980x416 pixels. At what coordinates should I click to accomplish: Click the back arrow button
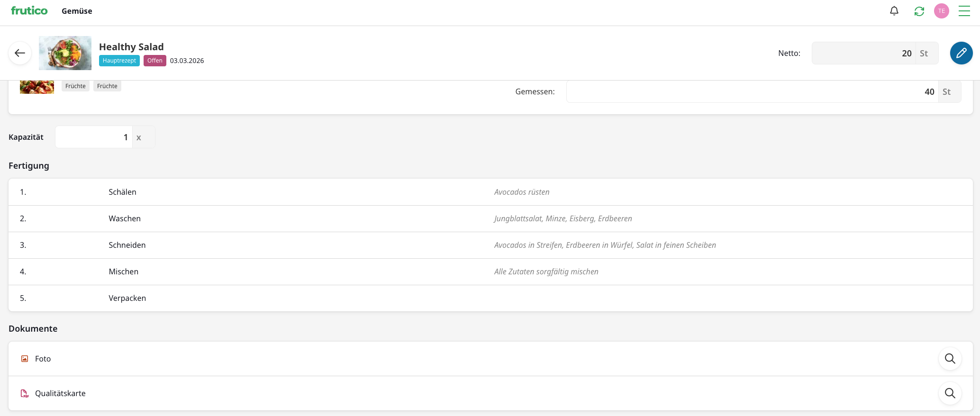click(x=20, y=53)
